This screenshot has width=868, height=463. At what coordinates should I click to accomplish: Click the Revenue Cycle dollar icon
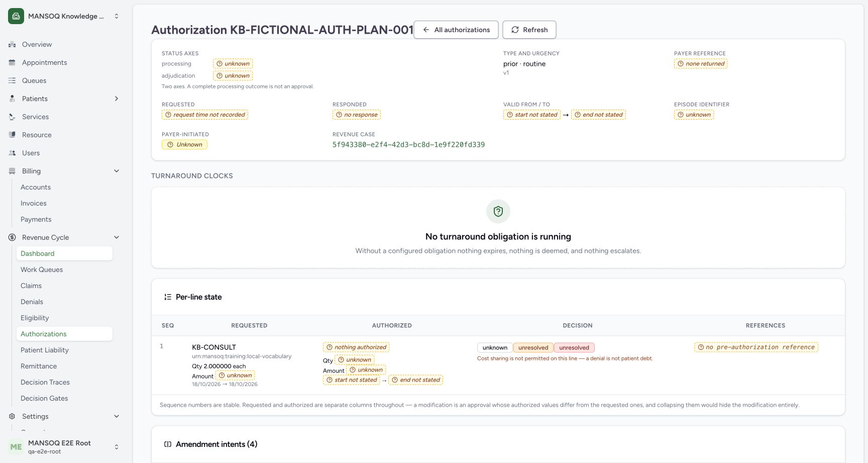(x=12, y=237)
